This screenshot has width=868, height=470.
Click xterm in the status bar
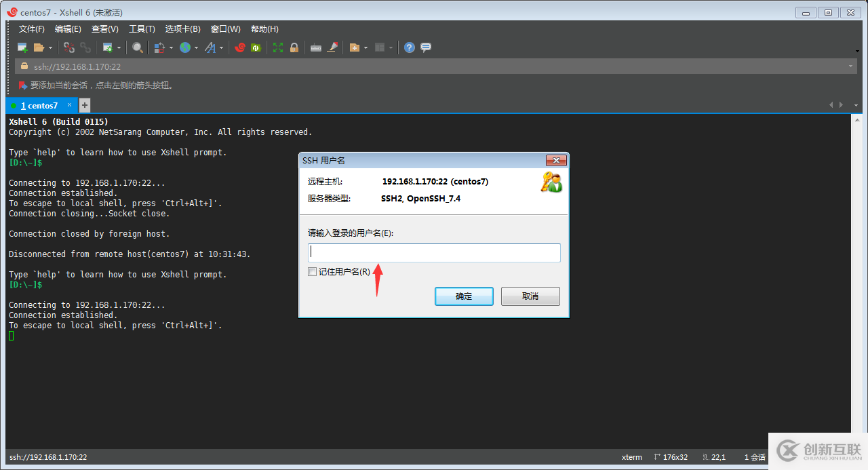[632, 457]
